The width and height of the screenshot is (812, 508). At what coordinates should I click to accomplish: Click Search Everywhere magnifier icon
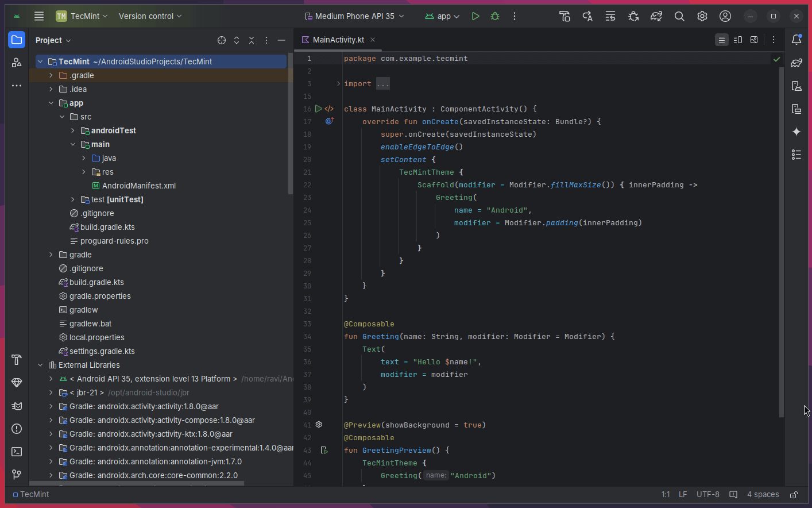pyautogui.click(x=679, y=16)
